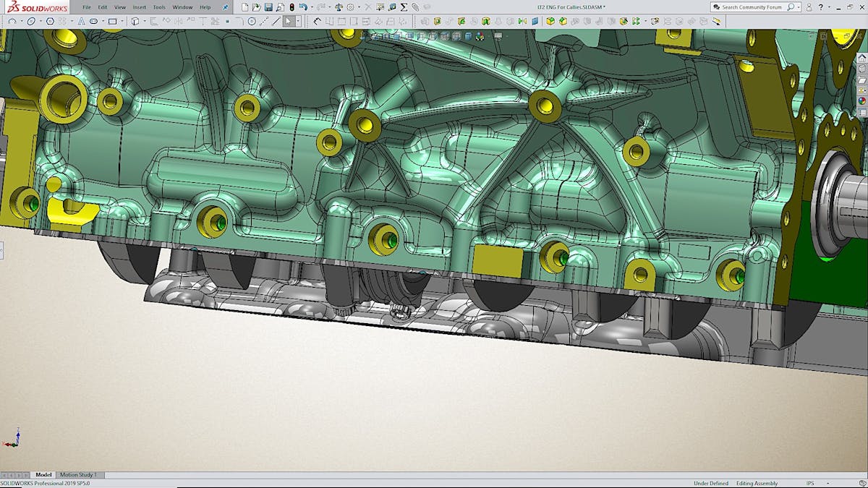Expand the Help question mark dropdown
The image size is (868, 488).
(822, 7)
